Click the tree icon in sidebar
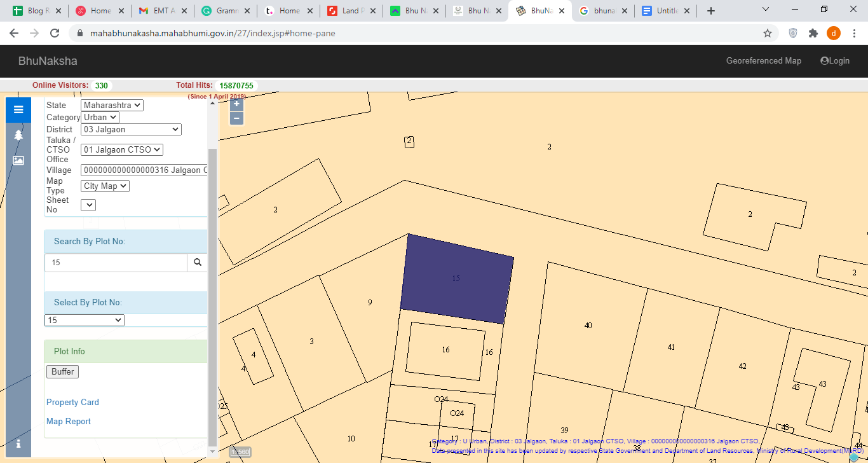This screenshot has height=463, width=868. 18,135
